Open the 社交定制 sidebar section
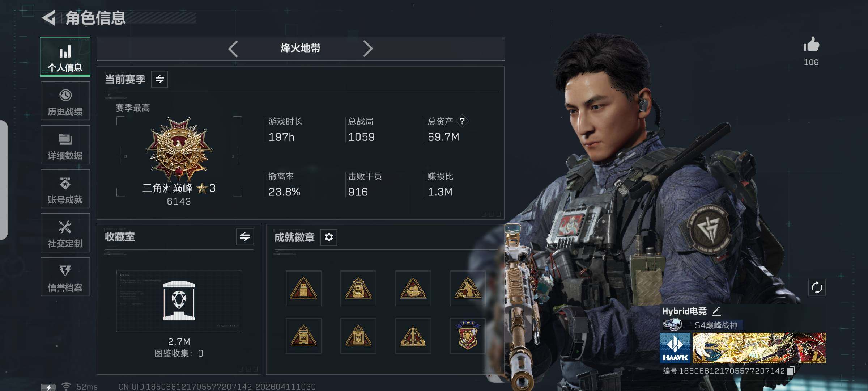The width and height of the screenshot is (868, 391). click(65, 233)
